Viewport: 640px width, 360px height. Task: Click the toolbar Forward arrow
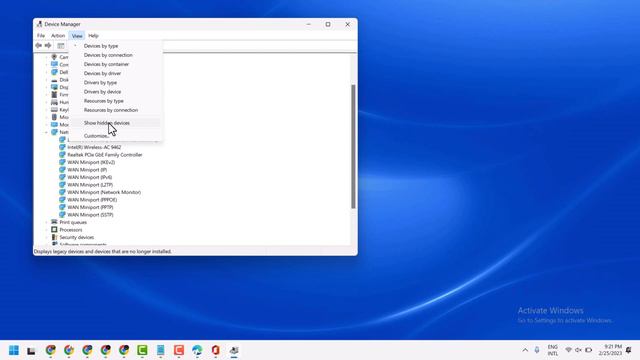pos(48,46)
